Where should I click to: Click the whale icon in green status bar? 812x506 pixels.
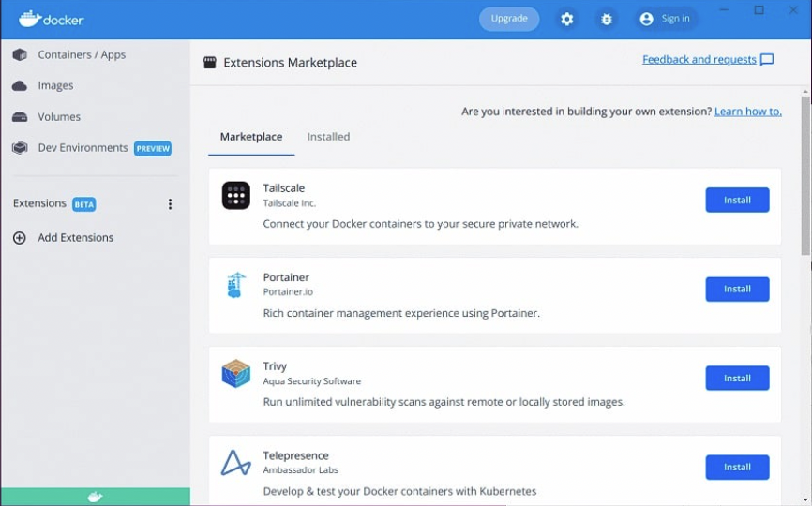[x=96, y=498]
